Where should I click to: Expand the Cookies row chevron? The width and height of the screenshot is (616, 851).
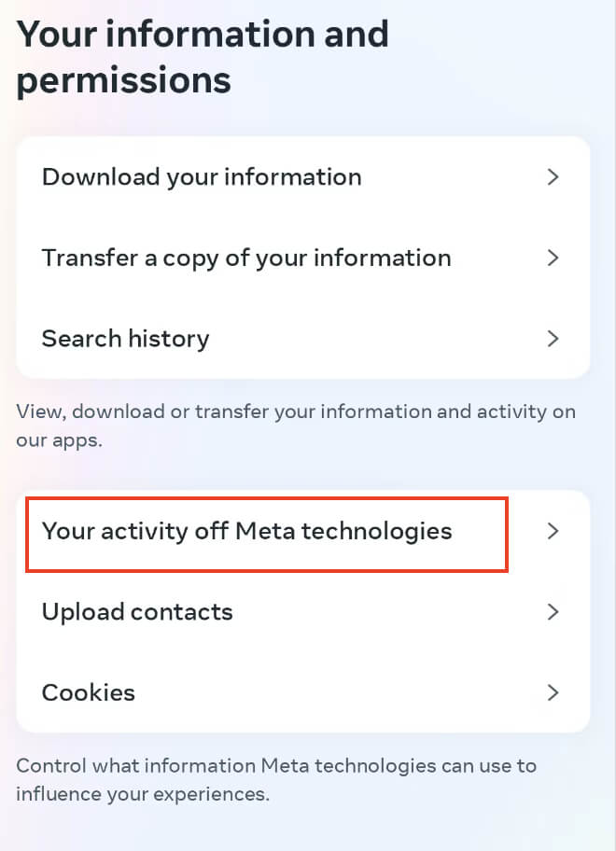[x=553, y=693]
